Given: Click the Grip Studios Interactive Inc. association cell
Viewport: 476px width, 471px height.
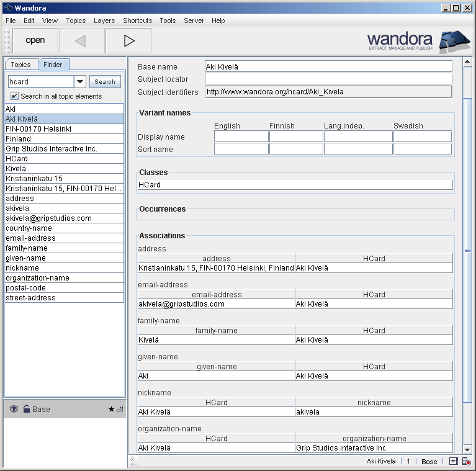Looking at the screenshot, I should pos(374,448).
